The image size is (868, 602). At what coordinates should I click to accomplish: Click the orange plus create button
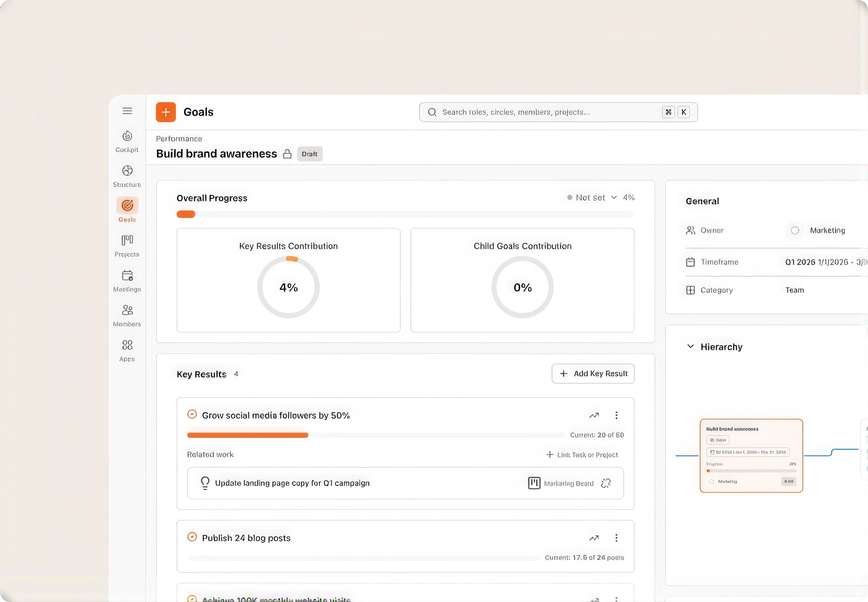[x=166, y=112]
